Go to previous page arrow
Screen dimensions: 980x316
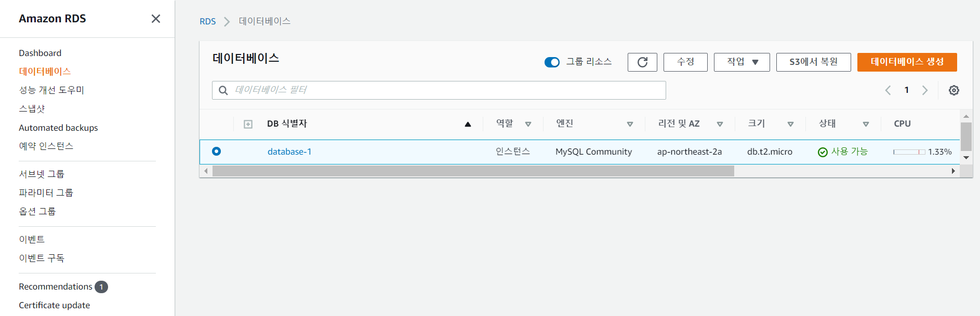coord(888,90)
